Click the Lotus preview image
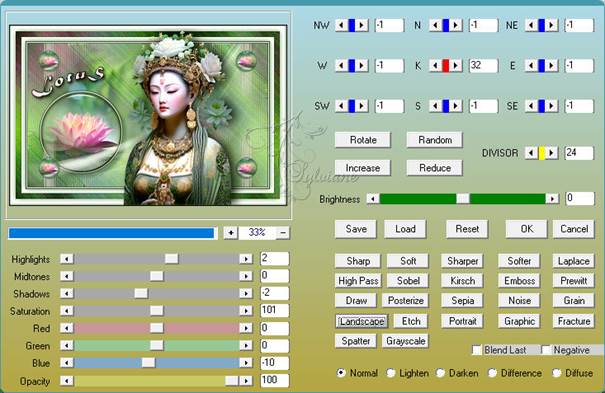This screenshot has height=393, width=605. coord(148,115)
